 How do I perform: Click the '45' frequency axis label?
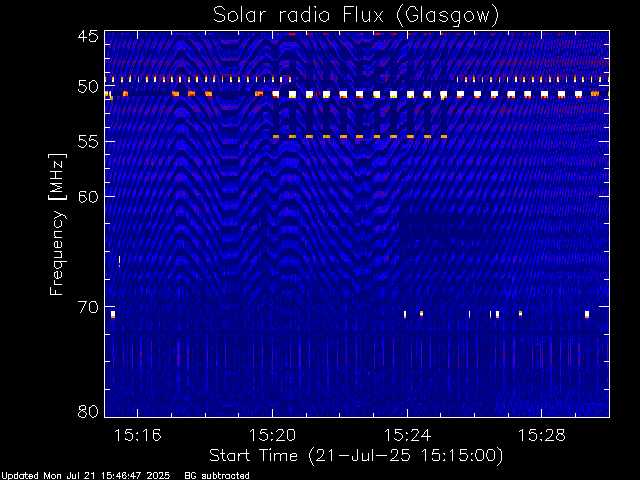pos(88,36)
